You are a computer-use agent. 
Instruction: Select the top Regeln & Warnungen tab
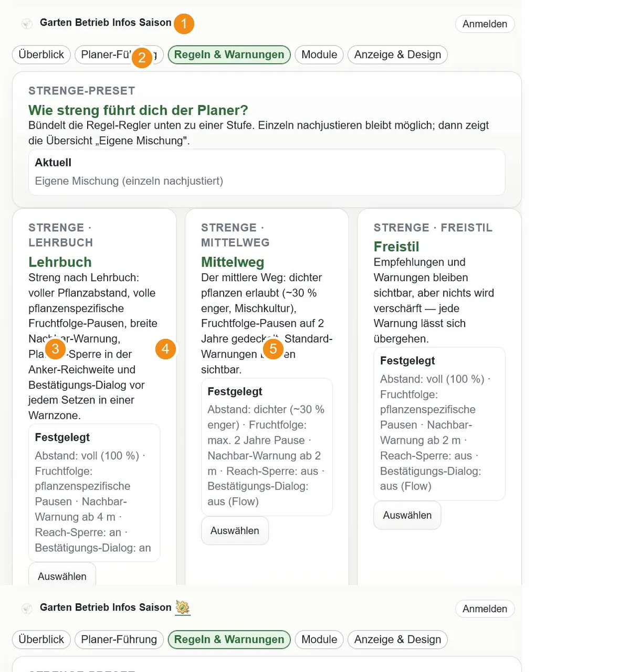coord(229,55)
